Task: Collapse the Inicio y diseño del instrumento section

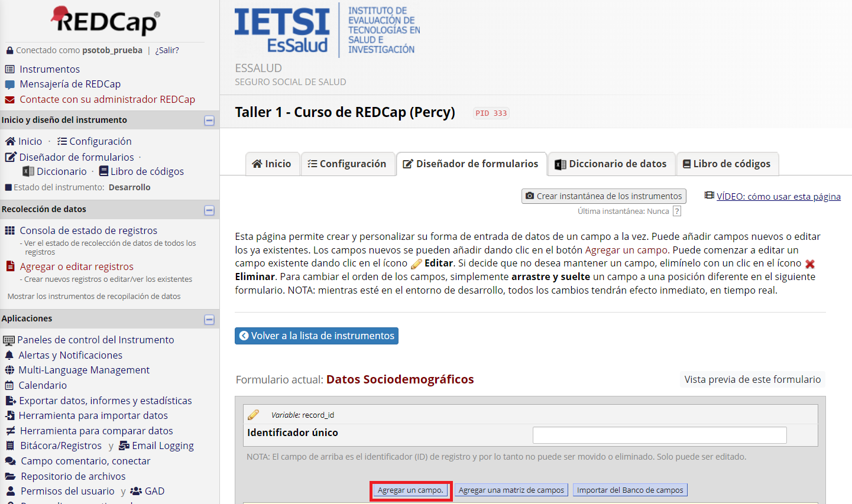Action: point(209,121)
